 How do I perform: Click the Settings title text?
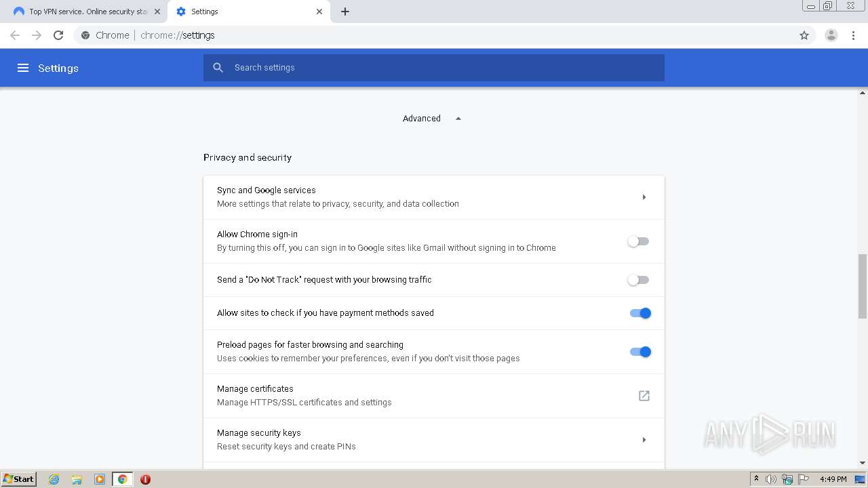(x=58, y=68)
